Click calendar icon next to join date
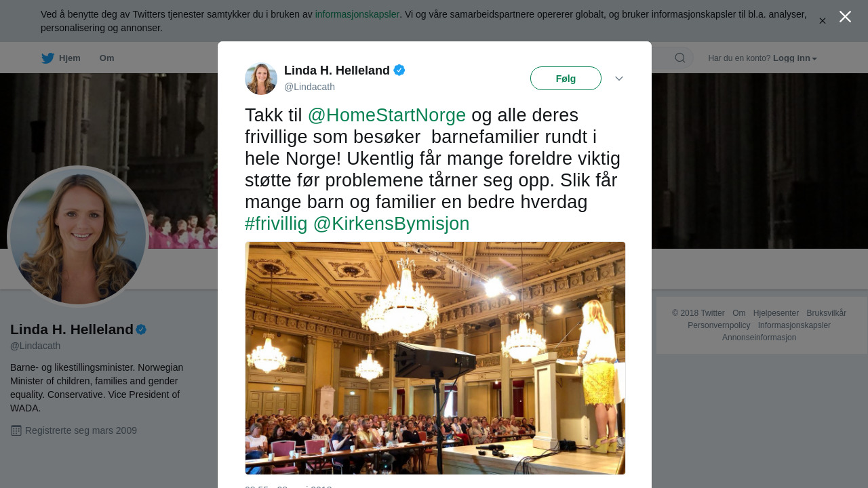This screenshot has height=488, width=868. click(16, 430)
